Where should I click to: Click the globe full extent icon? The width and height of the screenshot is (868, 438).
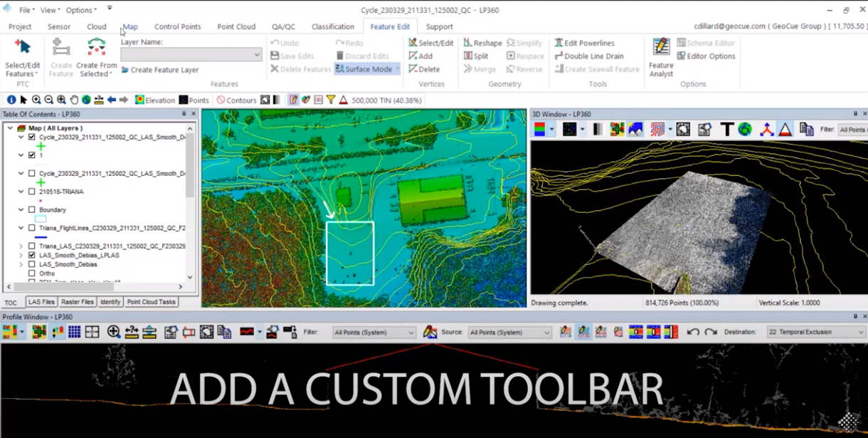tap(86, 100)
